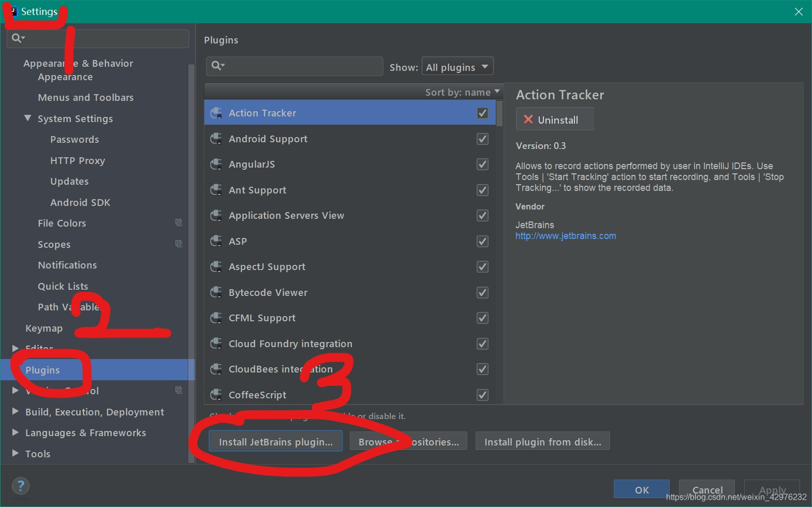Open Menus and Toolbars settings
Screen dimensions: 812x507
(x=86, y=97)
